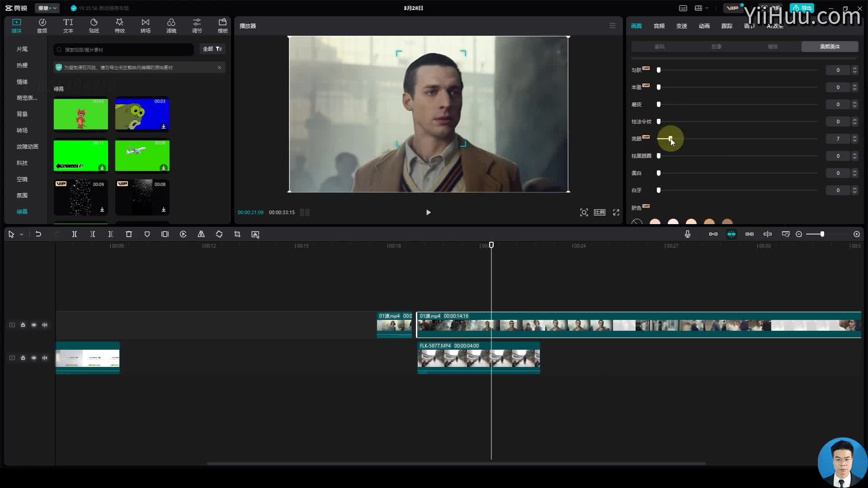Open the 全部 filter dropdown
Screen dimensions: 868x488
coord(212,49)
